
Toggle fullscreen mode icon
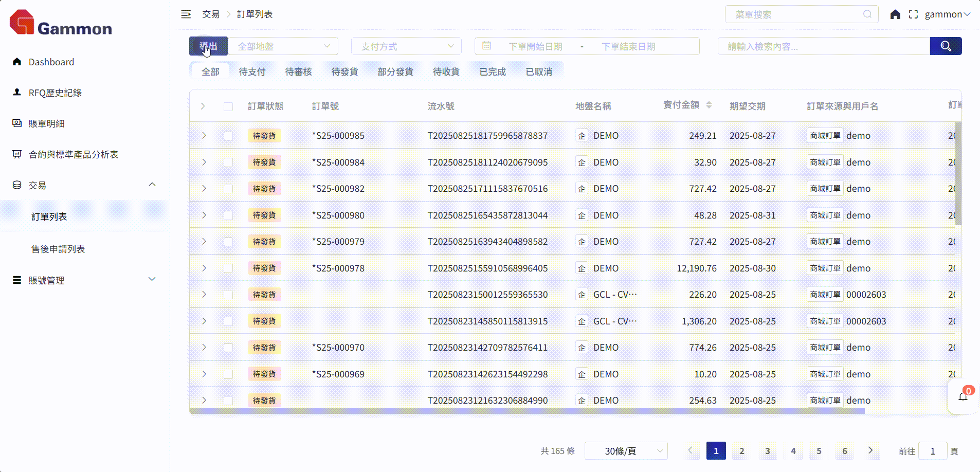pyautogui.click(x=913, y=14)
